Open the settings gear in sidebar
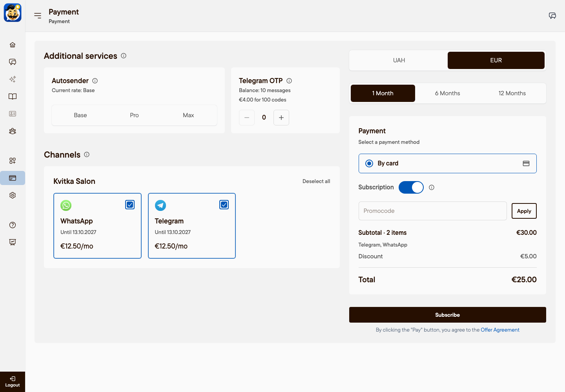Screen dimensions: 565x392 click(13, 195)
